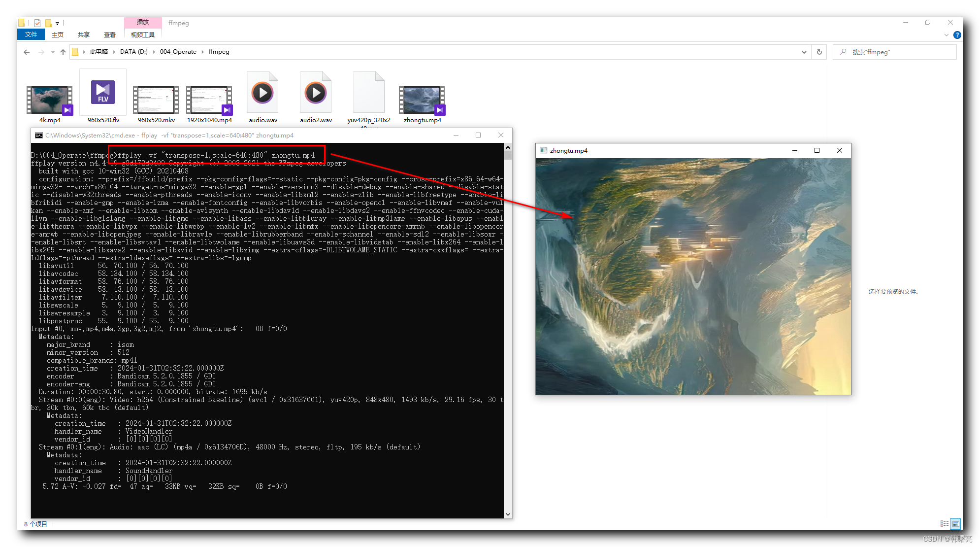The width and height of the screenshot is (980, 547).
Task: Click the Properties checkmark quick access icon
Action: coord(37,23)
